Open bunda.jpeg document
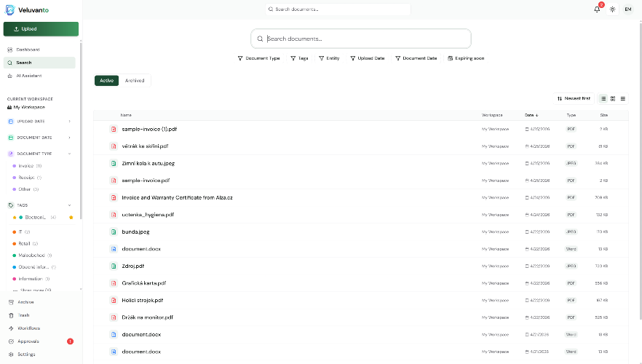The image size is (642, 364). 135,232
